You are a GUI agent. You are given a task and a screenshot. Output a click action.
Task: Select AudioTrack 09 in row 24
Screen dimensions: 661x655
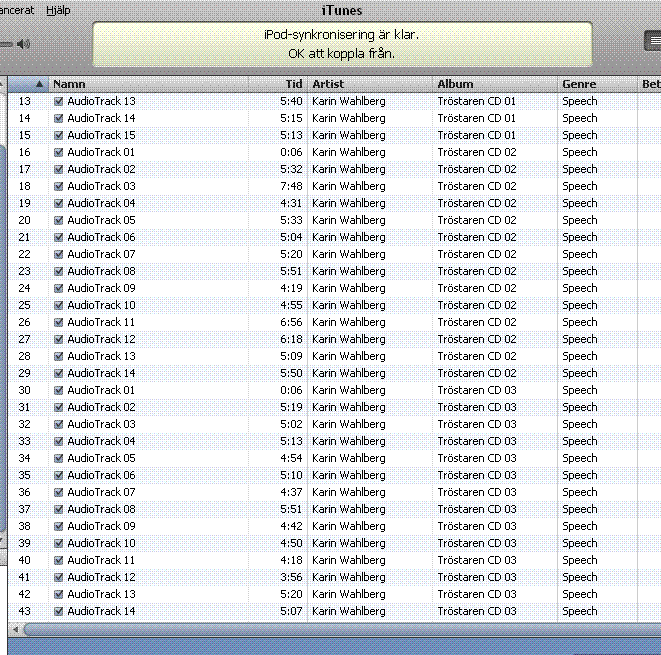point(101,288)
